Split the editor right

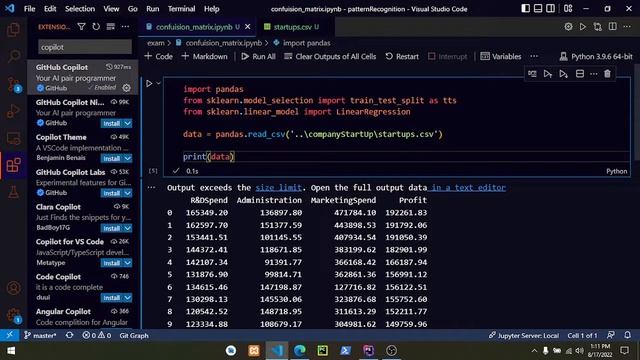coord(613,27)
